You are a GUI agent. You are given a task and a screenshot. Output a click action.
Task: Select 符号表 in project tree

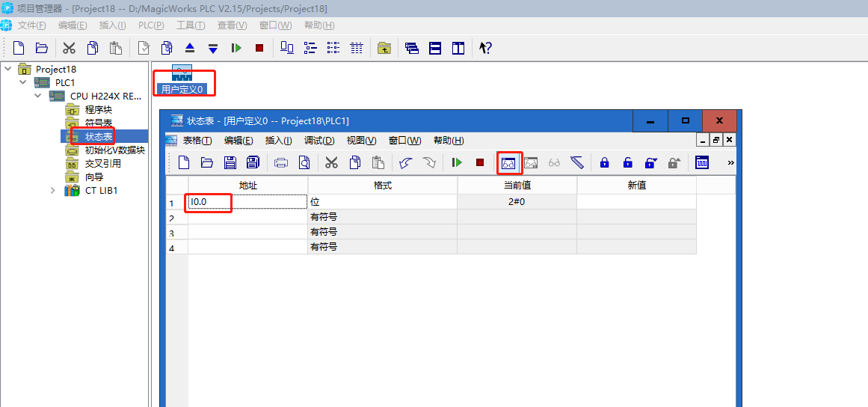(99, 123)
